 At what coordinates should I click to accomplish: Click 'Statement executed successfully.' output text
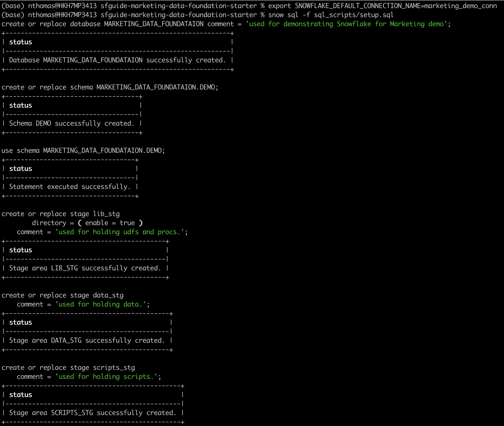tap(70, 187)
